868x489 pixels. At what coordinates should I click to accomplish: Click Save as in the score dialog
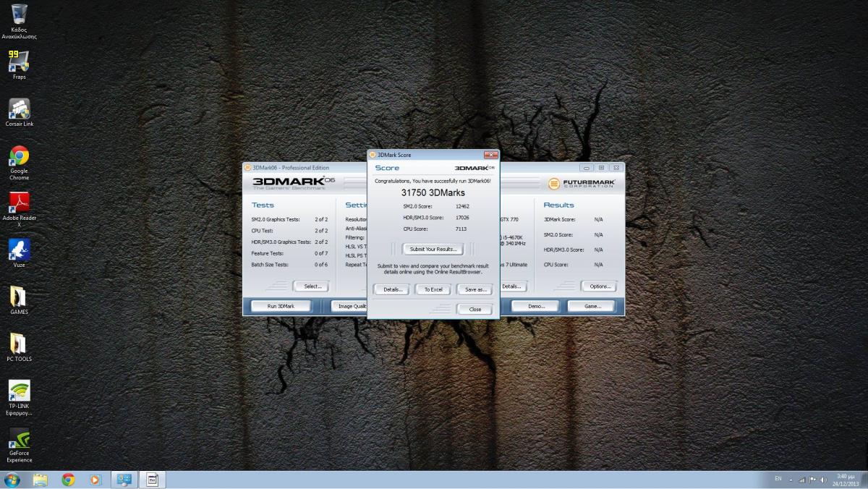tap(475, 289)
